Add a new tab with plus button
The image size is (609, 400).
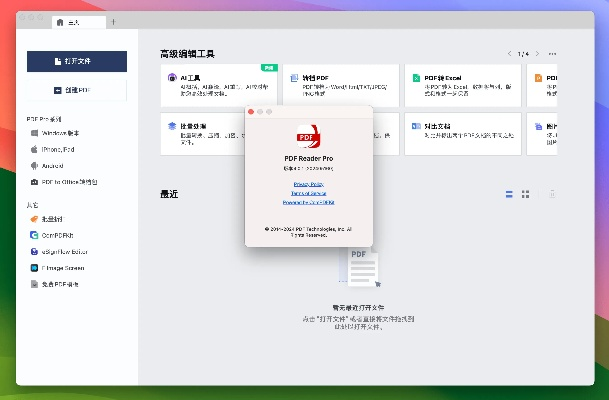pyautogui.click(x=113, y=21)
